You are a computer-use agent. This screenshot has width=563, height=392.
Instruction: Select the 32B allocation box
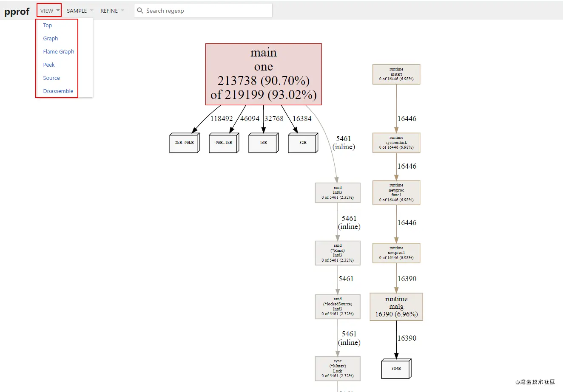(303, 143)
